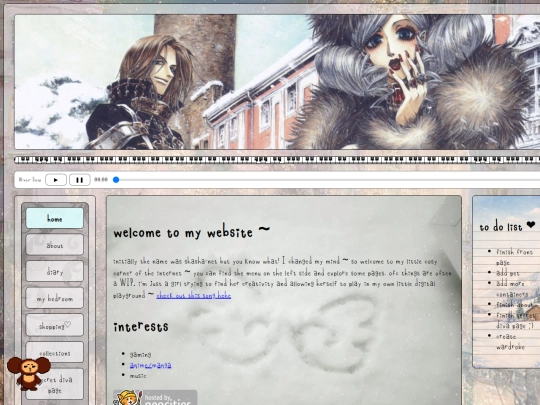Open the shopping menu button
This screenshot has width=540, height=405.
click(54, 325)
